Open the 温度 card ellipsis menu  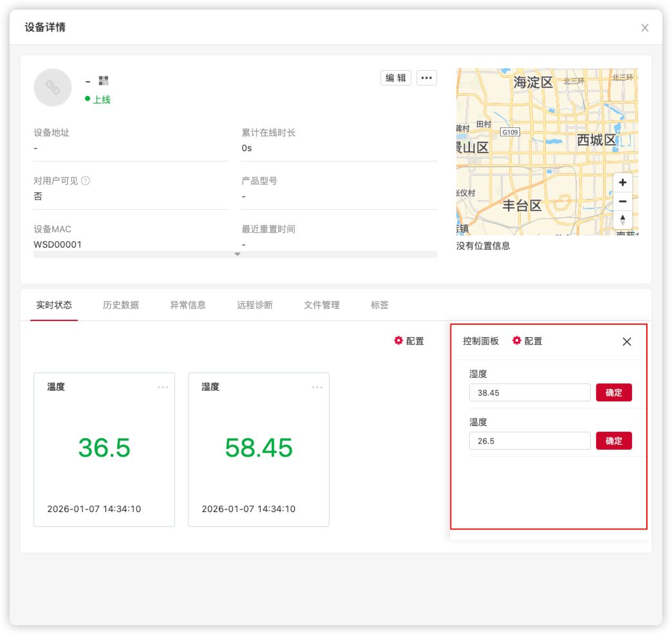click(163, 386)
